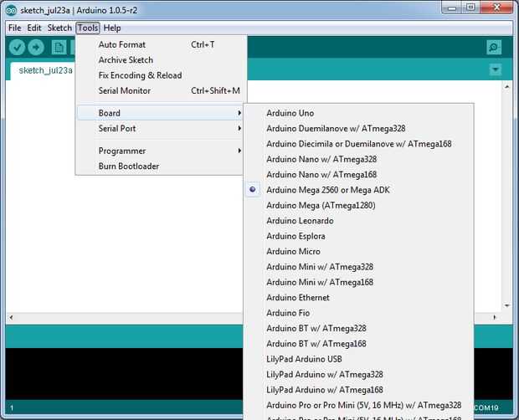This screenshot has height=420, width=519.
Task: Select Arduino Mega (ATmega1280)
Action: pos(359,205)
